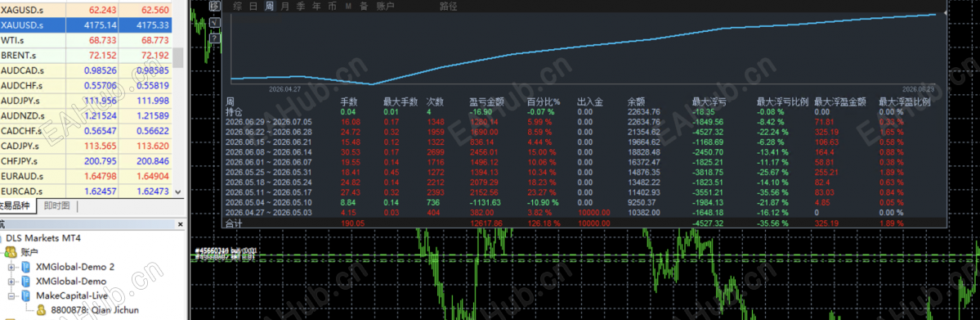Select the AUDNZD.s symbol row
Image resolution: width=980 pixels, height=320 pixels.
(87, 116)
